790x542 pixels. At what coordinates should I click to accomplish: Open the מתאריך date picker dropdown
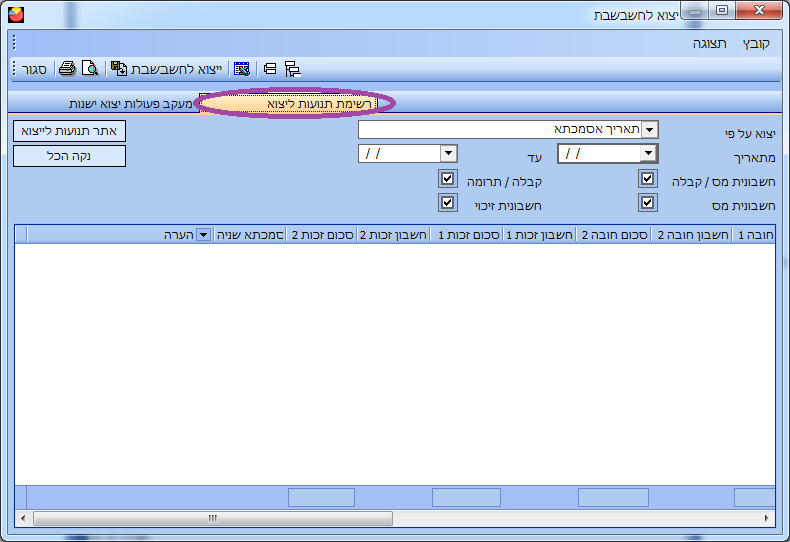point(649,154)
